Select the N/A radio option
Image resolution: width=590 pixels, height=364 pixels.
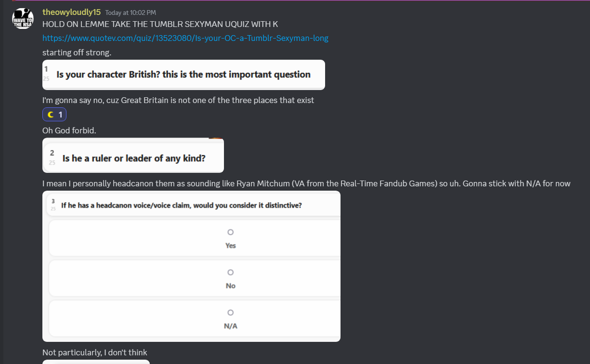pos(230,313)
